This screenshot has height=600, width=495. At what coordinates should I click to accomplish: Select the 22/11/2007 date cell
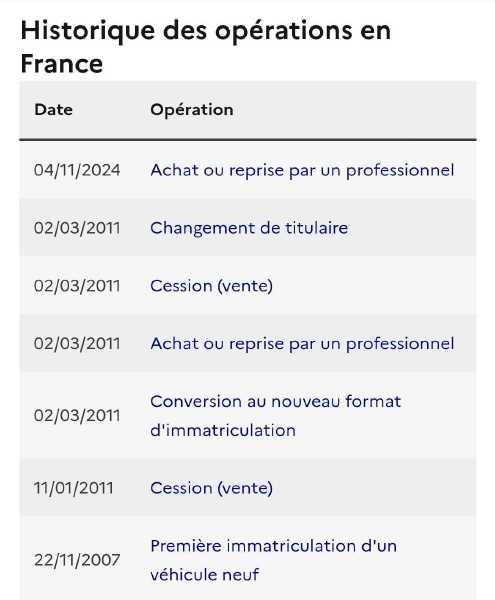77,560
